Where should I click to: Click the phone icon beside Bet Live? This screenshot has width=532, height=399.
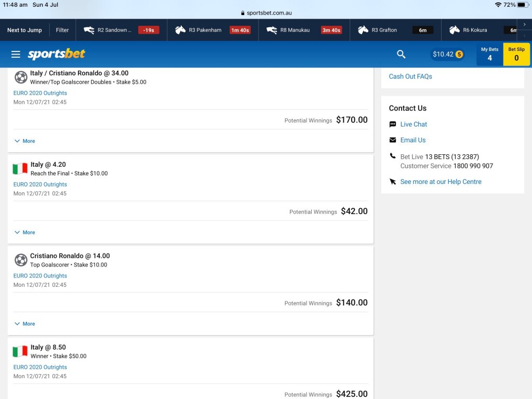coord(393,156)
